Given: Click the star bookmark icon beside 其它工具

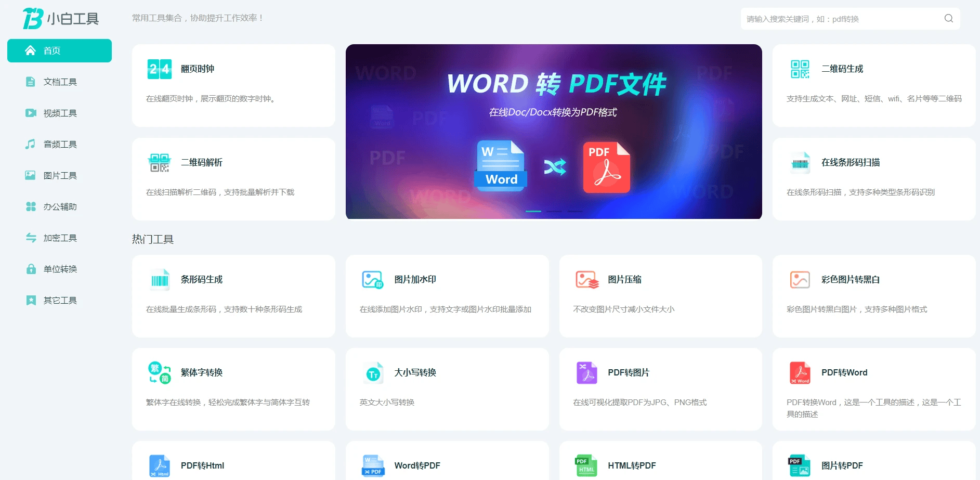Looking at the screenshot, I should 31,300.
